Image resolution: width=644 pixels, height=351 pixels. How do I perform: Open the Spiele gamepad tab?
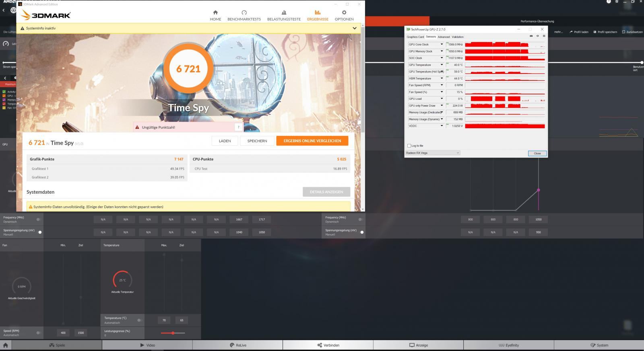point(57,345)
